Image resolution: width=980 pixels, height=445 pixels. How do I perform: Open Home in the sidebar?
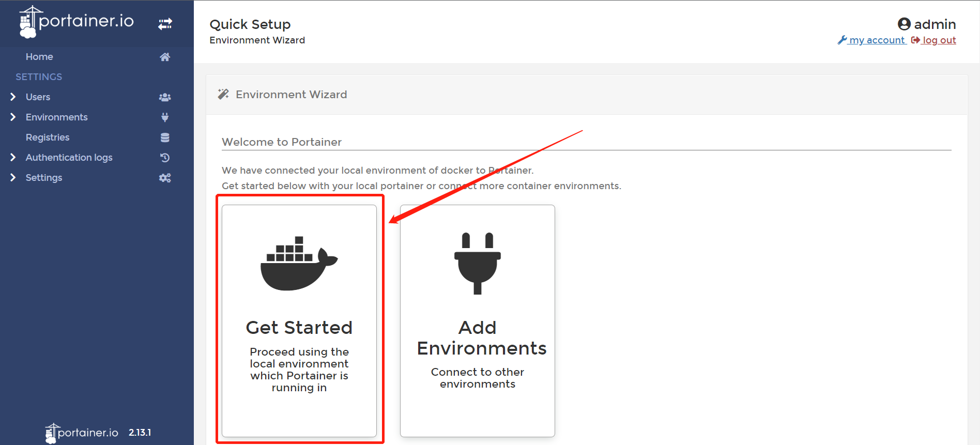[39, 57]
